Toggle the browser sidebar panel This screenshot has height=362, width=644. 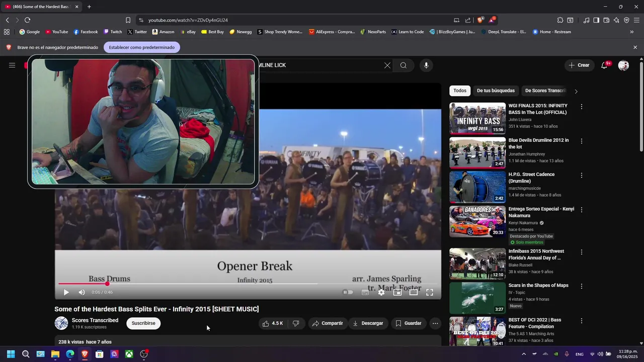pyautogui.click(x=596, y=20)
